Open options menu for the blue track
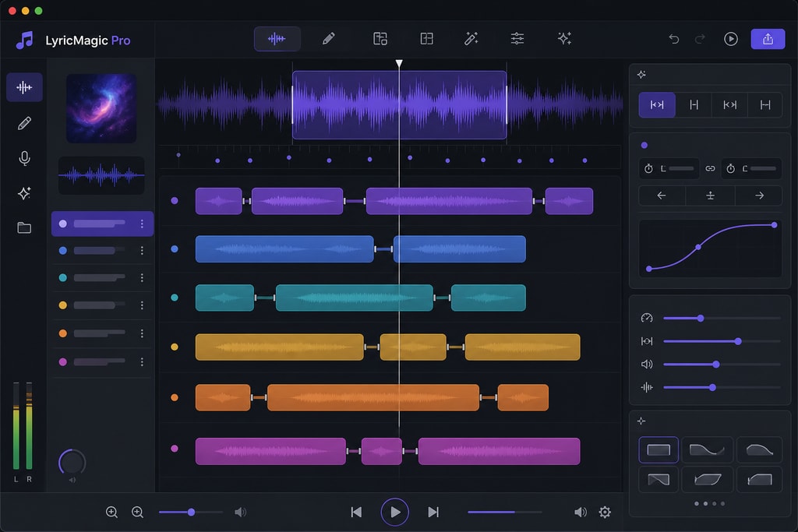 click(142, 250)
